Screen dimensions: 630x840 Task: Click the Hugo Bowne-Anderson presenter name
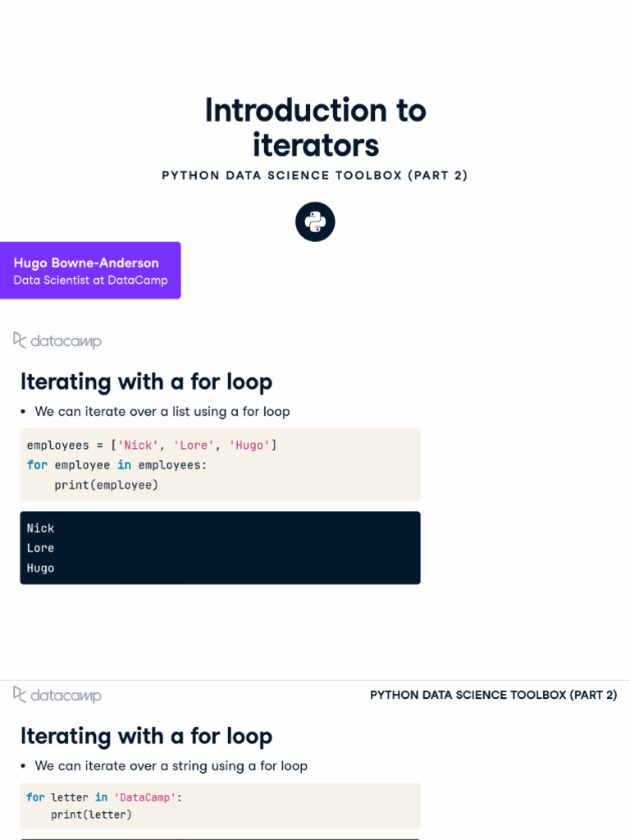(x=86, y=262)
